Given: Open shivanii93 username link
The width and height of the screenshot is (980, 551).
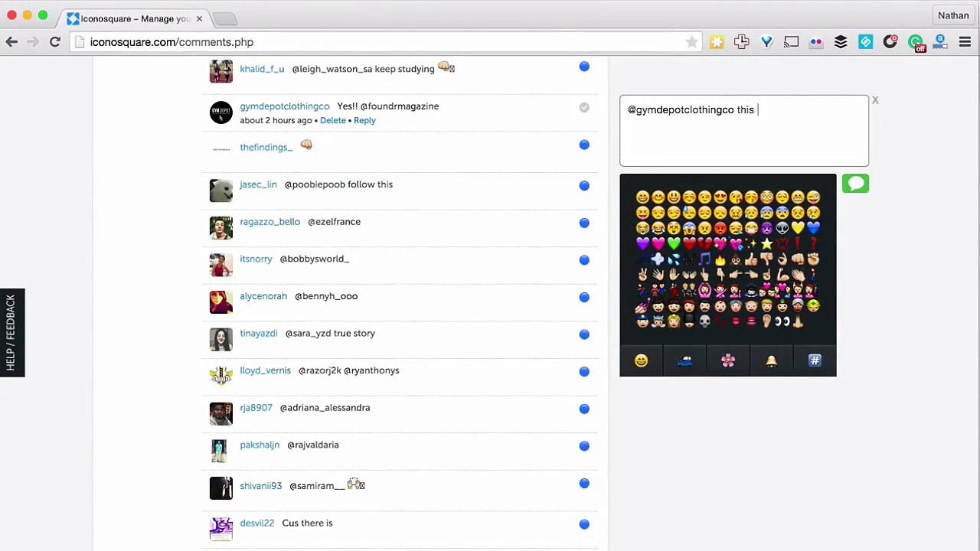Looking at the screenshot, I should [x=260, y=486].
